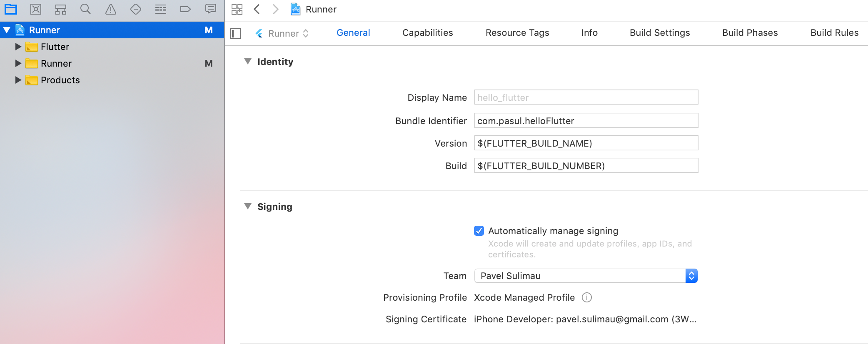Image resolution: width=868 pixels, height=344 pixels.
Task: Switch to the Resource Tags tab
Action: tap(517, 33)
